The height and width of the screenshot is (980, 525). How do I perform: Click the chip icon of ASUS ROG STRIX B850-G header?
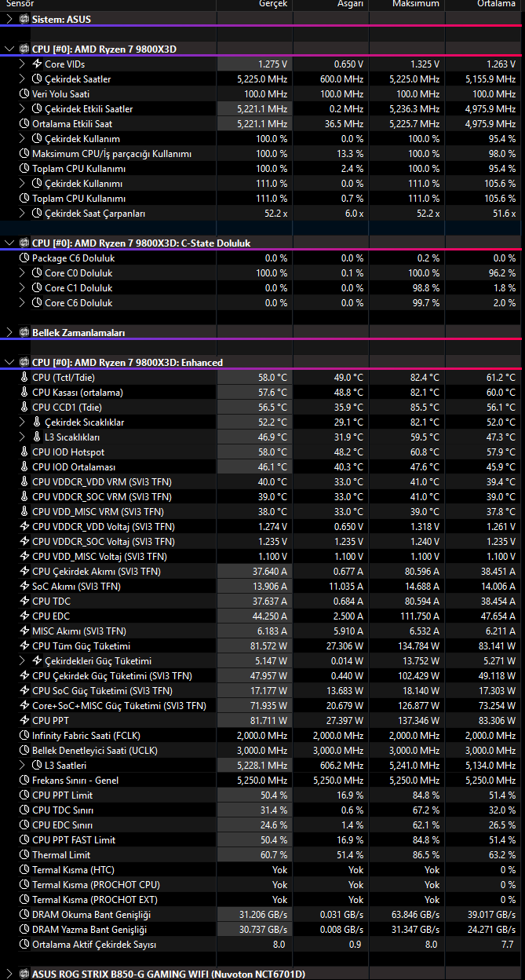point(24,975)
